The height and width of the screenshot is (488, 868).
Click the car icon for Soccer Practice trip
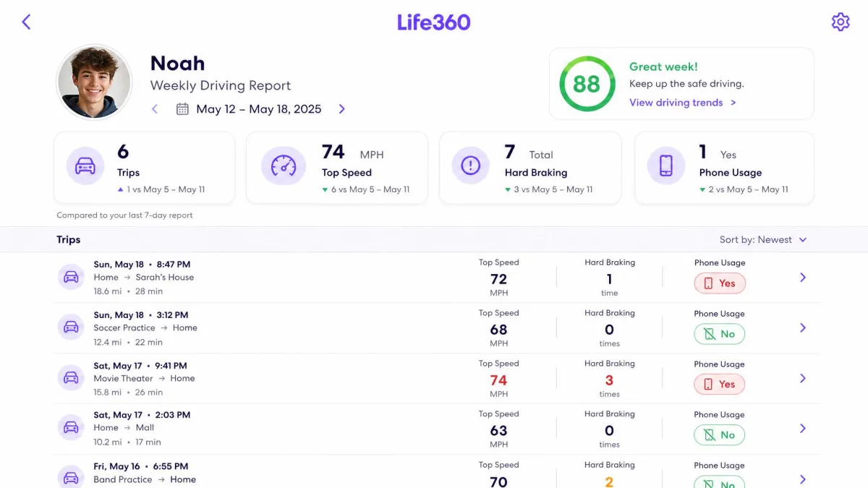tap(71, 328)
